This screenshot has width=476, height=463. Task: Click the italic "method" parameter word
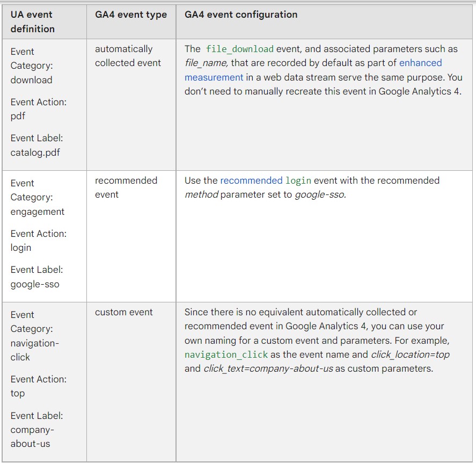(x=201, y=194)
